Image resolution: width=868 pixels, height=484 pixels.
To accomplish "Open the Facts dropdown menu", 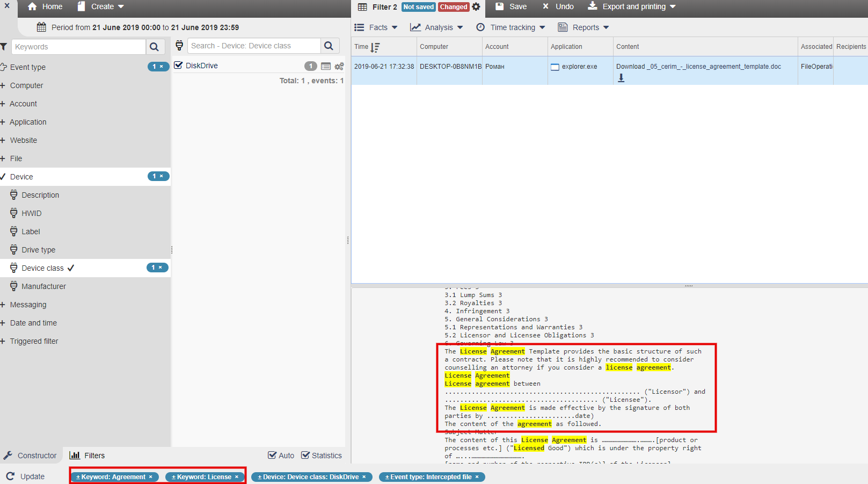I will pyautogui.click(x=376, y=27).
